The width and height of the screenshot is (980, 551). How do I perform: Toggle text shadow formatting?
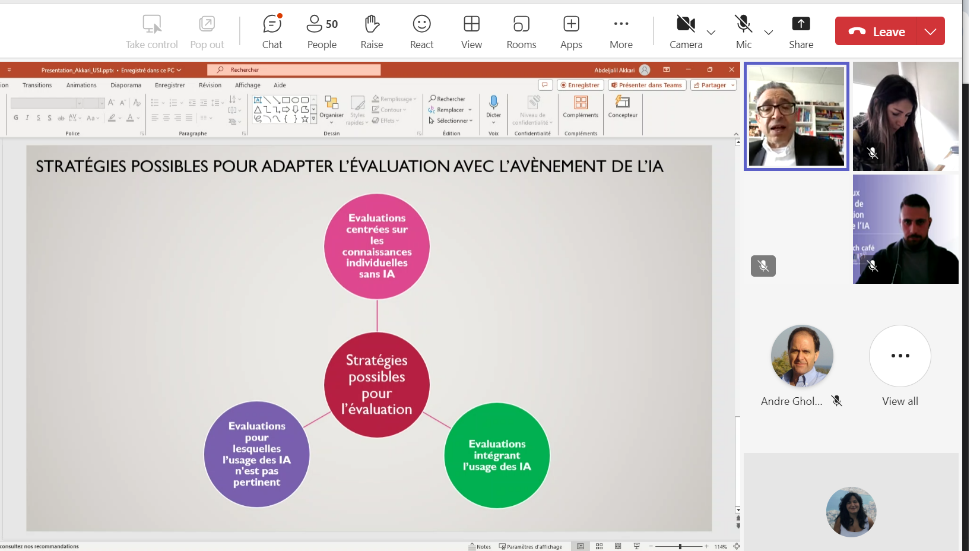50,118
